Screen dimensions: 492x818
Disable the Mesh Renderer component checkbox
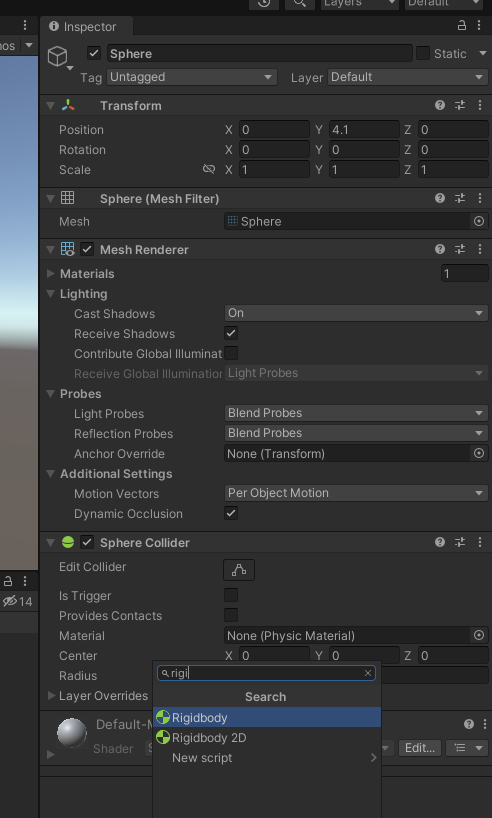point(87,249)
